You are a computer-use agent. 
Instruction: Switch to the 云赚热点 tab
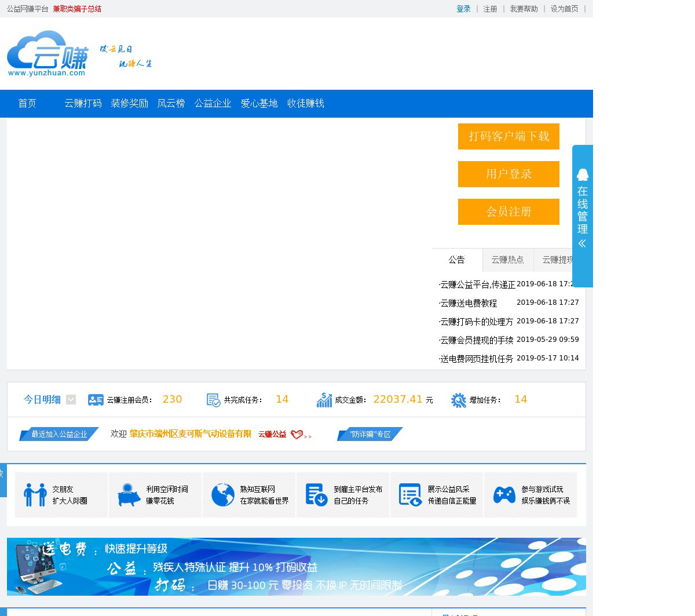tap(507, 260)
